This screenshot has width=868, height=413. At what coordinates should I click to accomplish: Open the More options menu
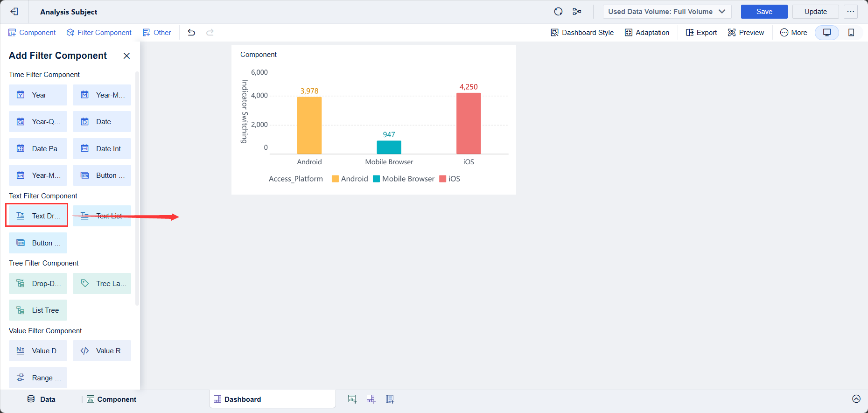793,33
